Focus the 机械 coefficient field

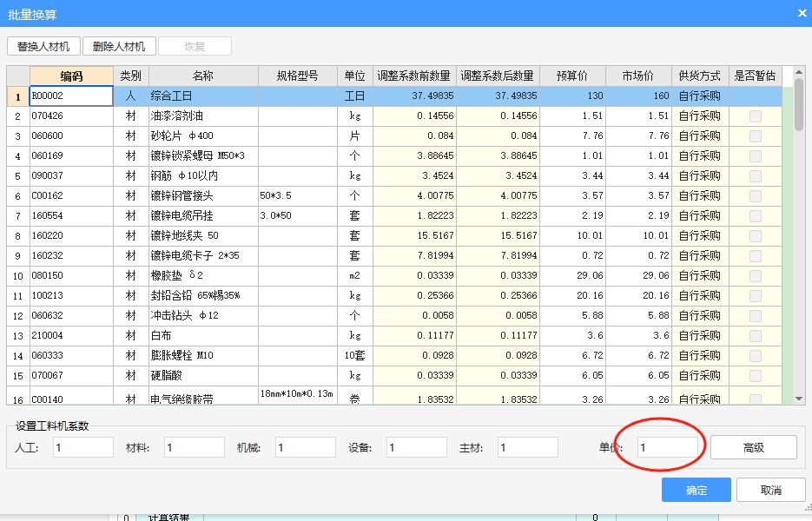pos(306,447)
